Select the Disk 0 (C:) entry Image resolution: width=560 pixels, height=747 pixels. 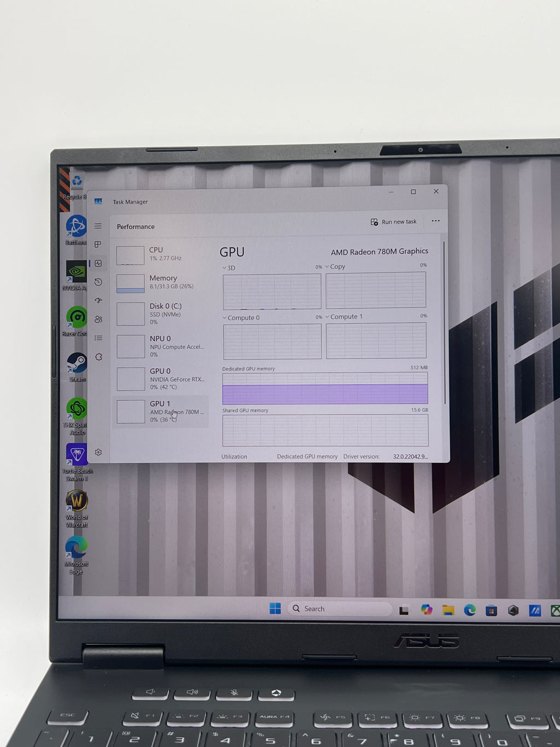pyautogui.click(x=161, y=314)
